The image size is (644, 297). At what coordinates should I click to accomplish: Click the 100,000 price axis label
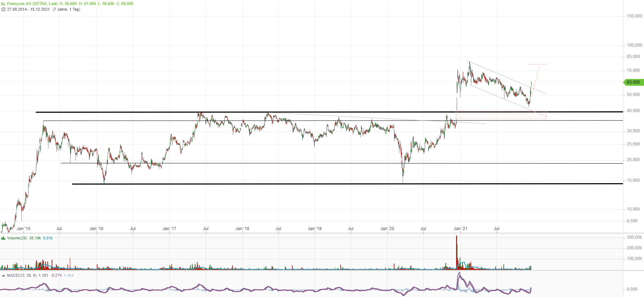[634, 45]
